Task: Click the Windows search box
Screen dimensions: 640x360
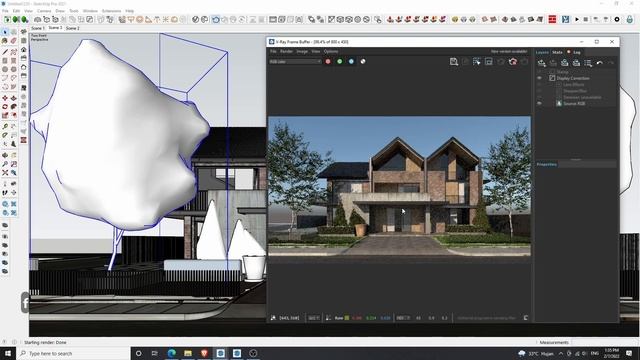Action: coord(73,353)
